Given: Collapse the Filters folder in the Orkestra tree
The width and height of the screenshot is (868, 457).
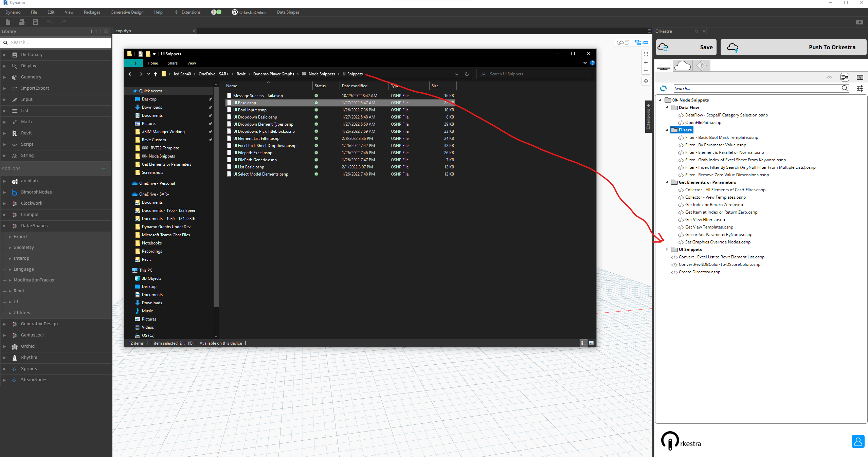Looking at the screenshot, I should pos(667,130).
